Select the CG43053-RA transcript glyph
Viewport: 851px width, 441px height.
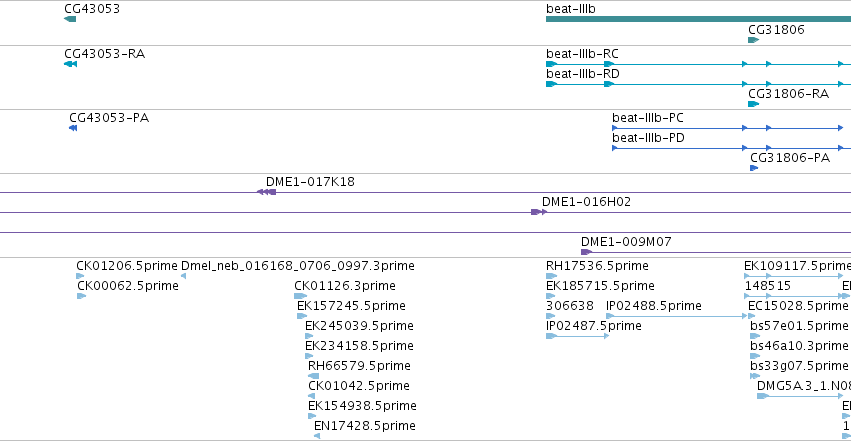click(71, 64)
